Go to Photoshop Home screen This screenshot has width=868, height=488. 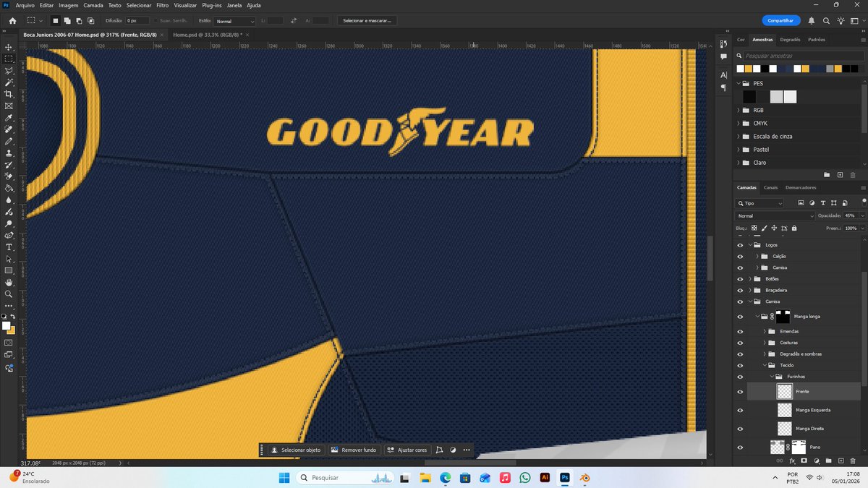pos(12,21)
